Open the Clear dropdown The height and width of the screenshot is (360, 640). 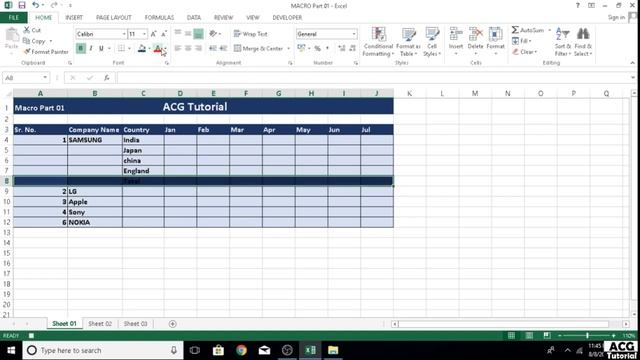coord(525,52)
